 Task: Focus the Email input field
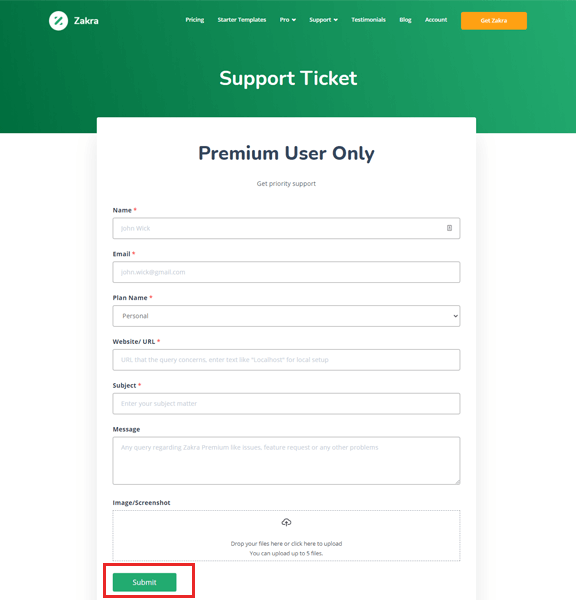(x=286, y=272)
